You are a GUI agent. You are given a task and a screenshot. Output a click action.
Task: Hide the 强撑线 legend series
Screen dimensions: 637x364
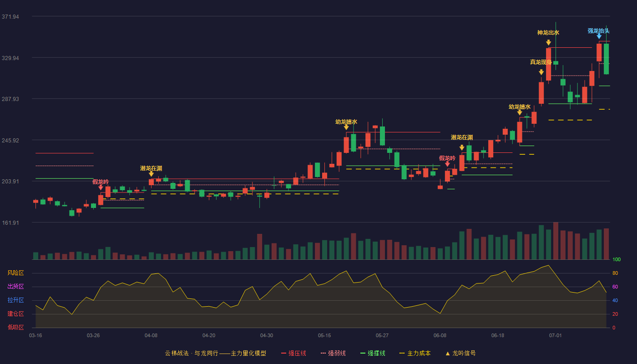[x=373, y=353]
